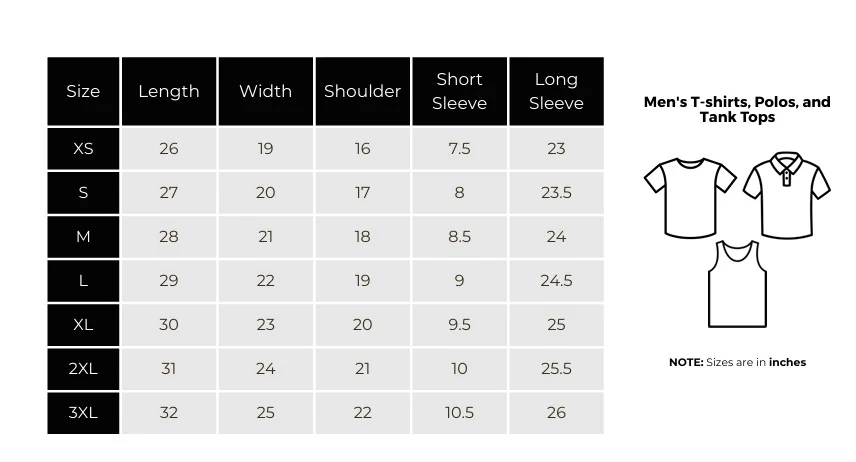The width and height of the screenshot is (856, 462).
Task: Click the 7.5 short sleeve cell
Action: (x=459, y=148)
